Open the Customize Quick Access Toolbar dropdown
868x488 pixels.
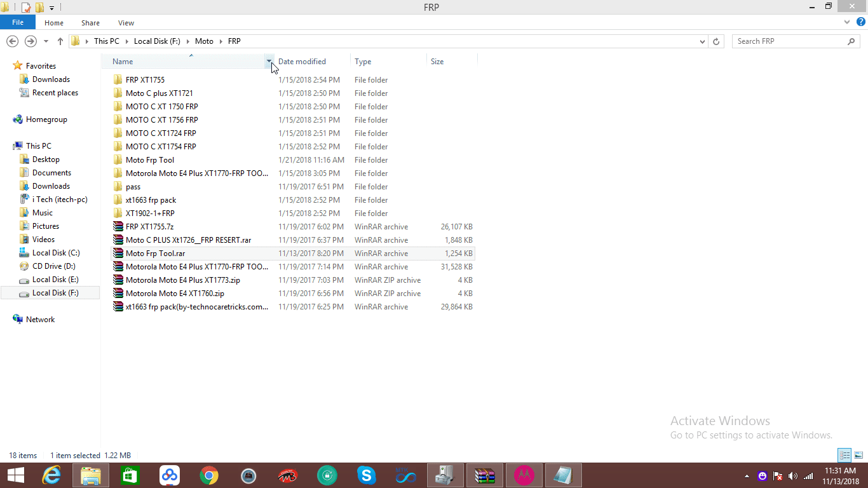click(x=52, y=8)
